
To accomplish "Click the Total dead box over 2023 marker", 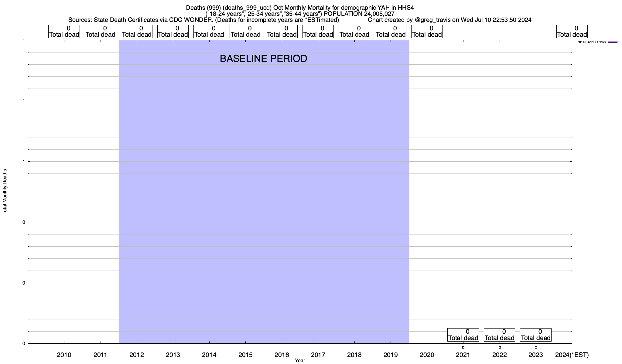I will 536,335.
